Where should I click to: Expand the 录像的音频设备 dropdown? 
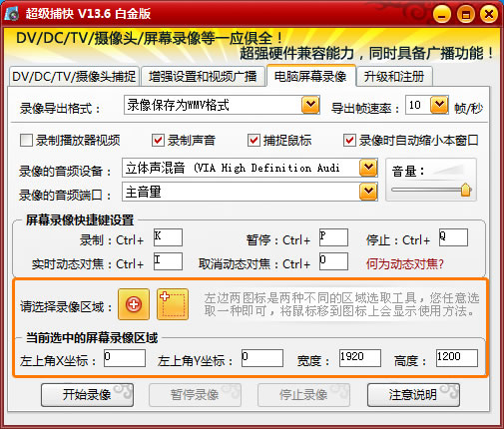(x=368, y=168)
